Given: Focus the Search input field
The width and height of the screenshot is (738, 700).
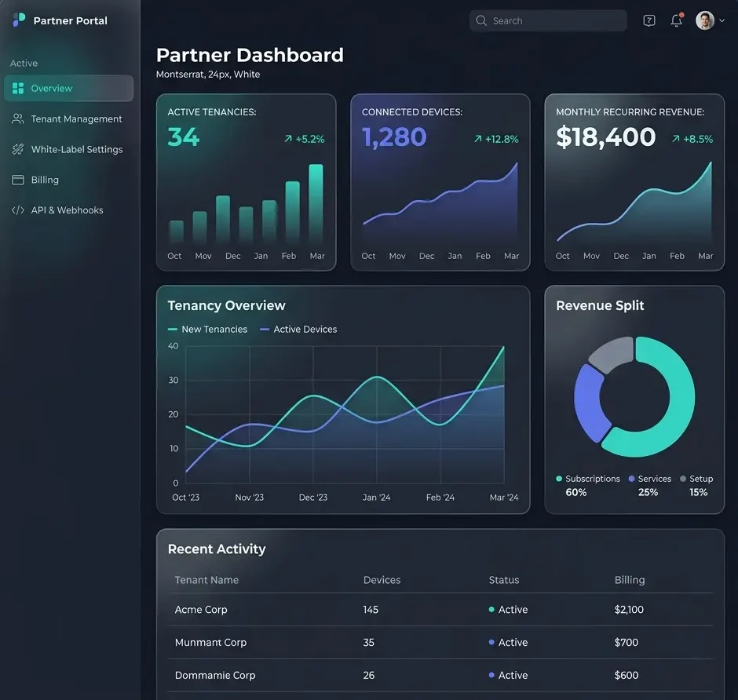Looking at the screenshot, I should click(548, 20).
